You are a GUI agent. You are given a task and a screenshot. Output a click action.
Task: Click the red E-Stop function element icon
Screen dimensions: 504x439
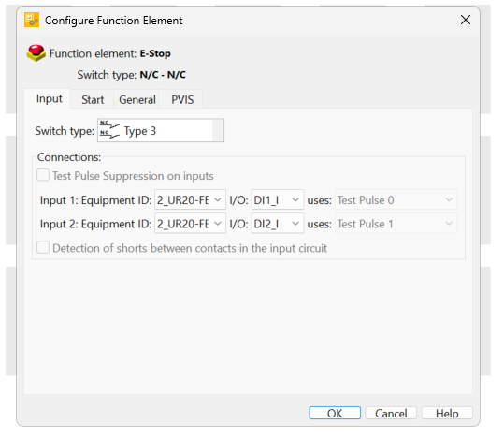36,53
